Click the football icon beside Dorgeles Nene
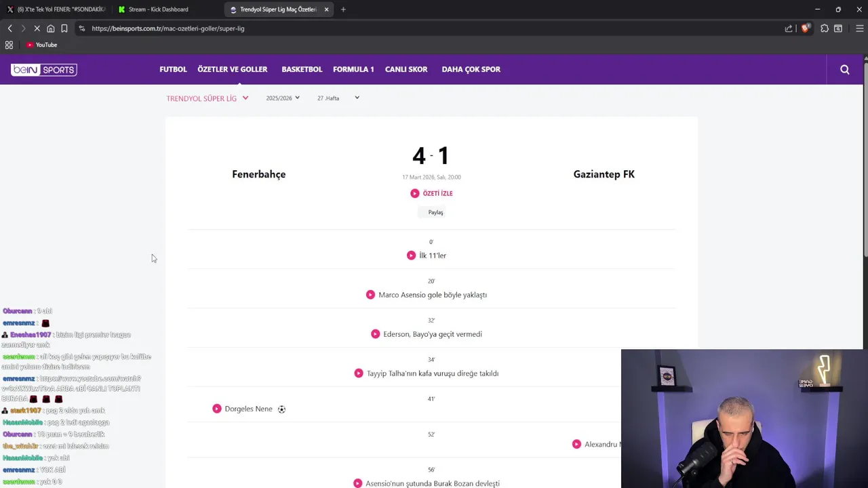 (281, 409)
